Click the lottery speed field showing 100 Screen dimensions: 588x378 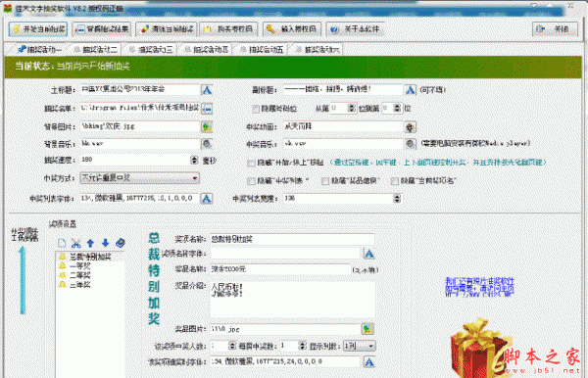click(135, 160)
